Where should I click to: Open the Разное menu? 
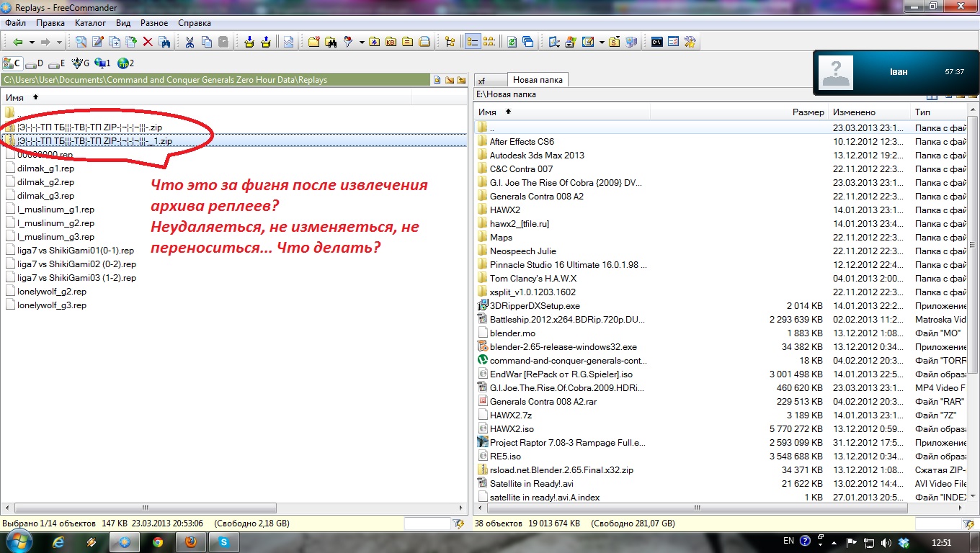tap(154, 23)
